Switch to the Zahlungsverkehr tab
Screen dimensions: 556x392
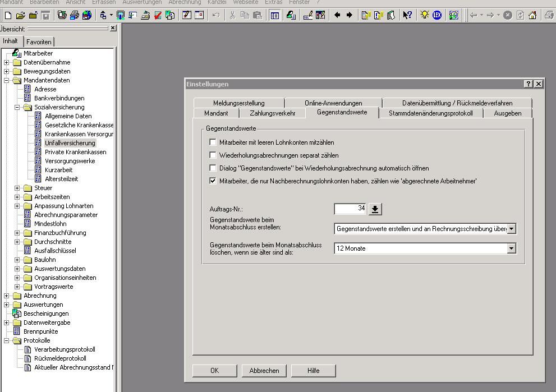tap(272, 113)
